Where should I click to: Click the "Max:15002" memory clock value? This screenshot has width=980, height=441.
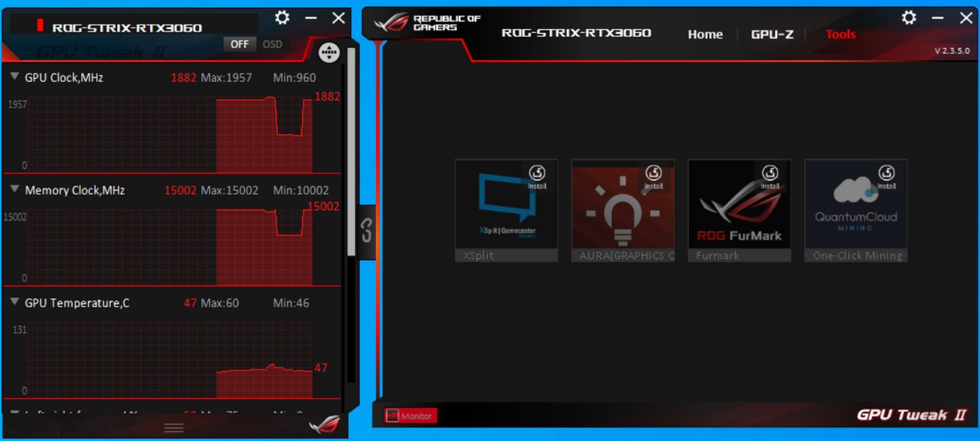point(230,190)
